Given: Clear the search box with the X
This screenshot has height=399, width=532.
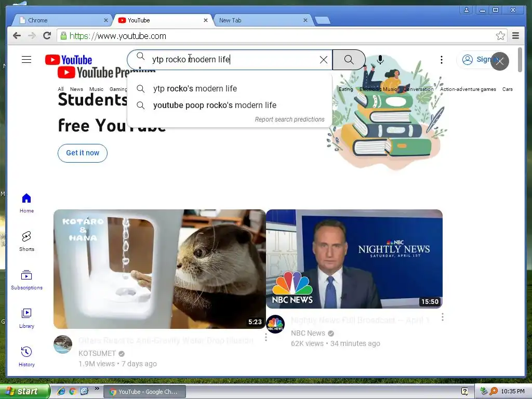Looking at the screenshot, I should click(x=323, y=60).
